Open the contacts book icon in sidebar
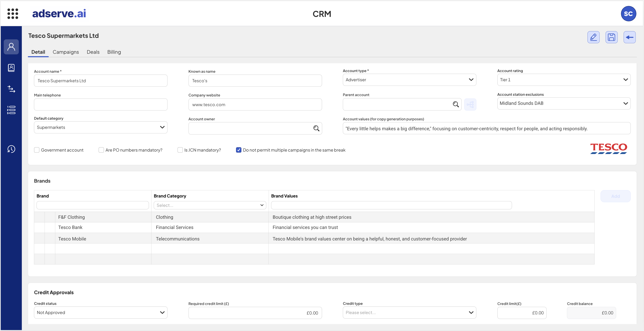Image resolution: width=644 pixels, height=331 pixels. [11, 68]
